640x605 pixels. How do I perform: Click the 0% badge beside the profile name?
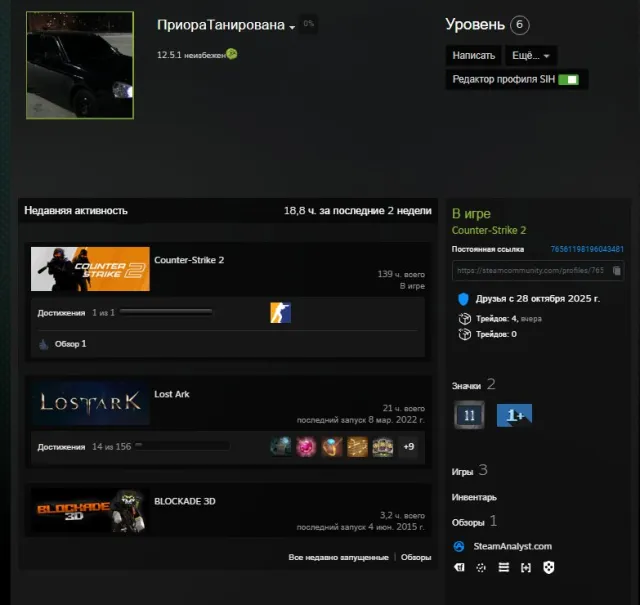[x=309, y=24]
